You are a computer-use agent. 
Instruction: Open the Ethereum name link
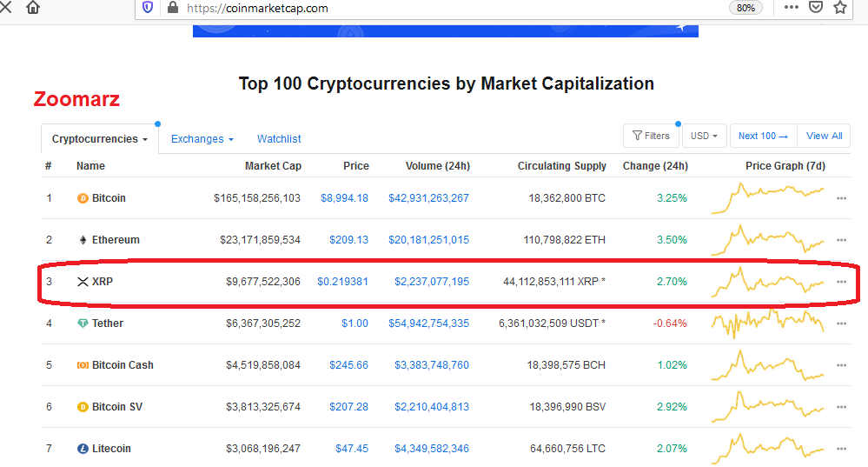(116, 240)
